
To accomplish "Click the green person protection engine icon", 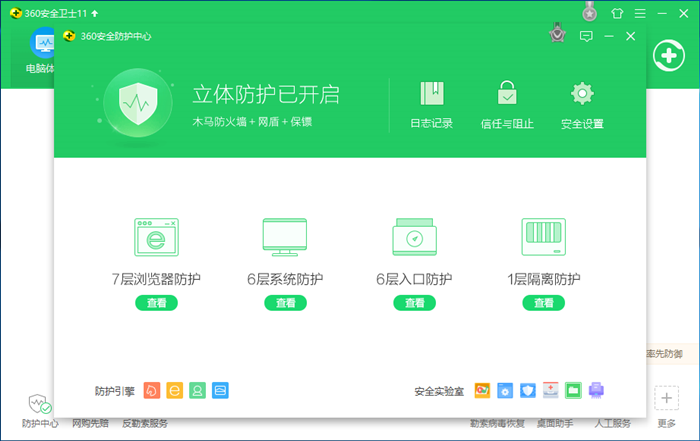I will [197, 391].
